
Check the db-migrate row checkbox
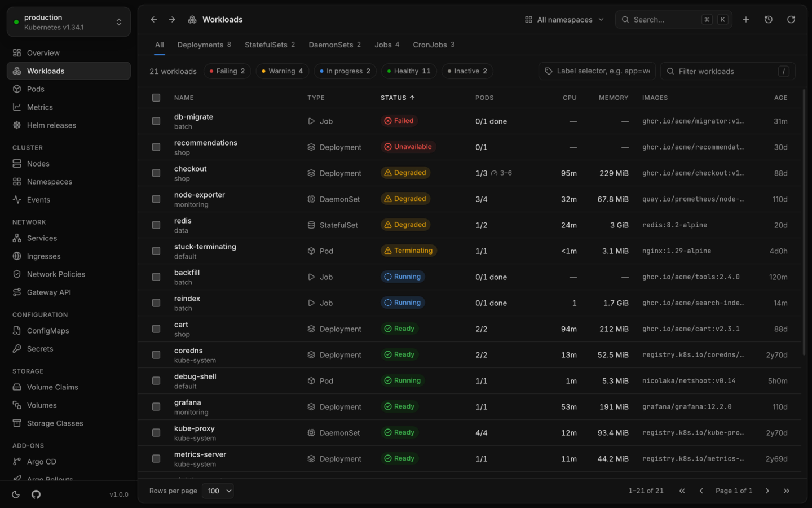pyautogui.click(x=156, y=121)
